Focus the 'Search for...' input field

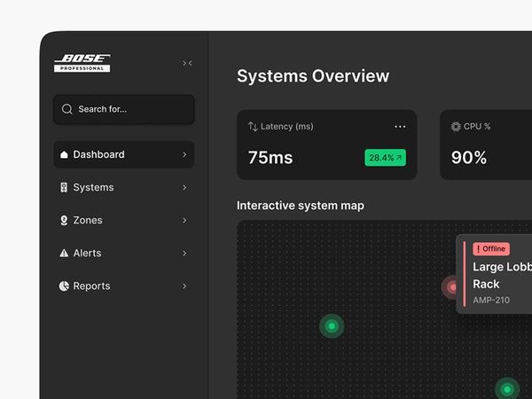pyautogui.click(x=124, y=109)
